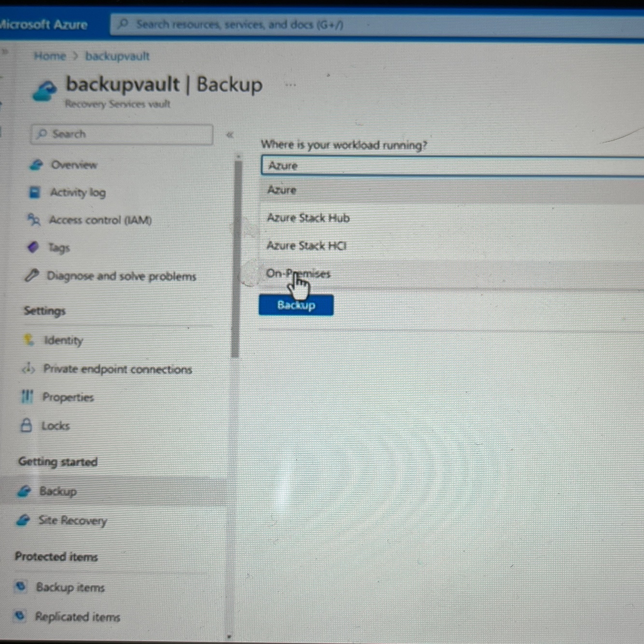Select Azure Stack HCI option
The width and height of the screenshot is (644, 644).
[452, 246]
